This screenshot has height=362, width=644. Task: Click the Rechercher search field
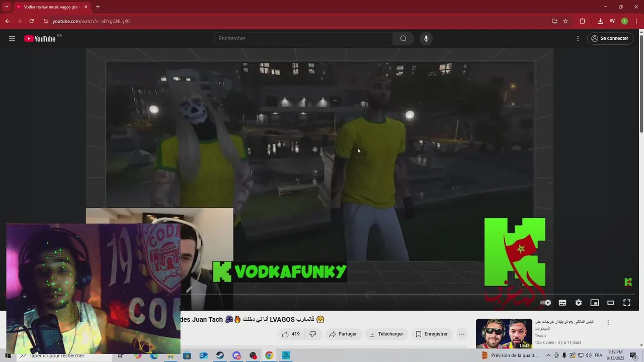[x=303, y=39]
